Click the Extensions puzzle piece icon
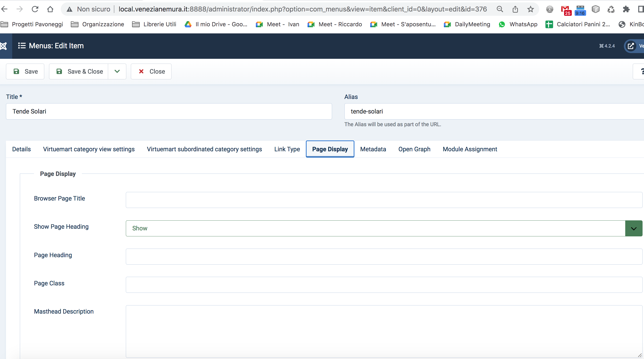644x359 pixels. click(x=626, y=9)
